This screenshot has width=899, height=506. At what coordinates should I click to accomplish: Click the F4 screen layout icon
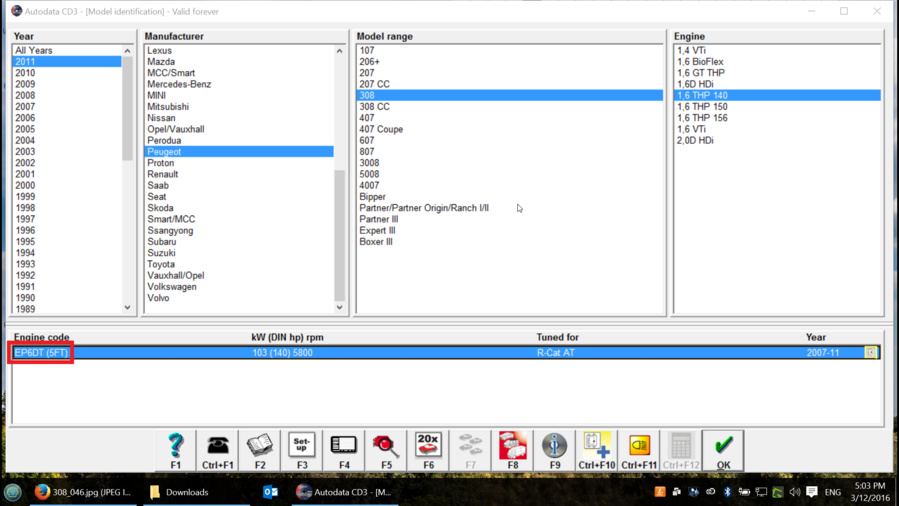coord(344,451)
